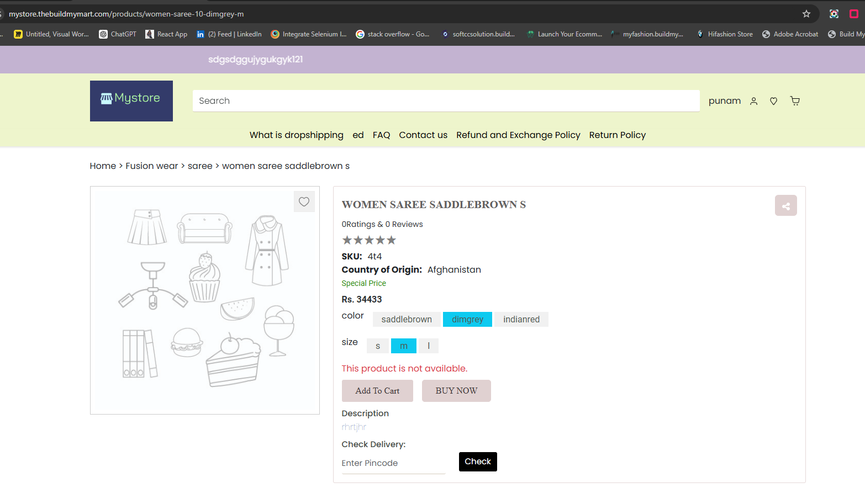Click the SKU value 4t4
The height and width of the screenshot is (504, 865).
[x=375, y=257]
